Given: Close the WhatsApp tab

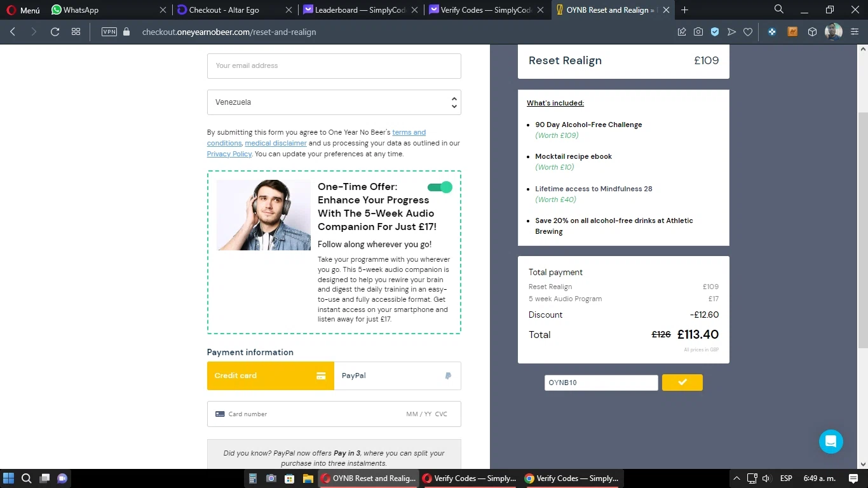Looking at the screenshot, I should [163, 10].
